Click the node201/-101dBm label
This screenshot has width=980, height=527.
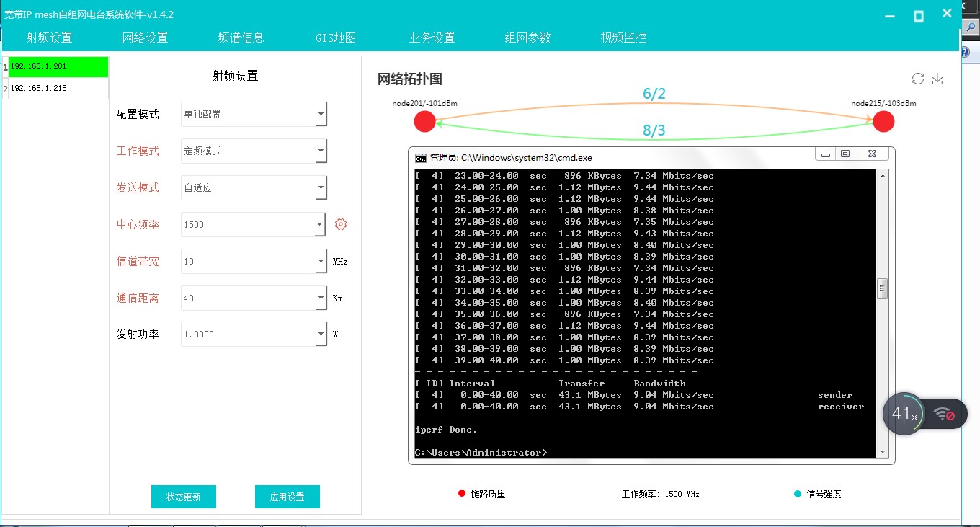pos(424,103)
